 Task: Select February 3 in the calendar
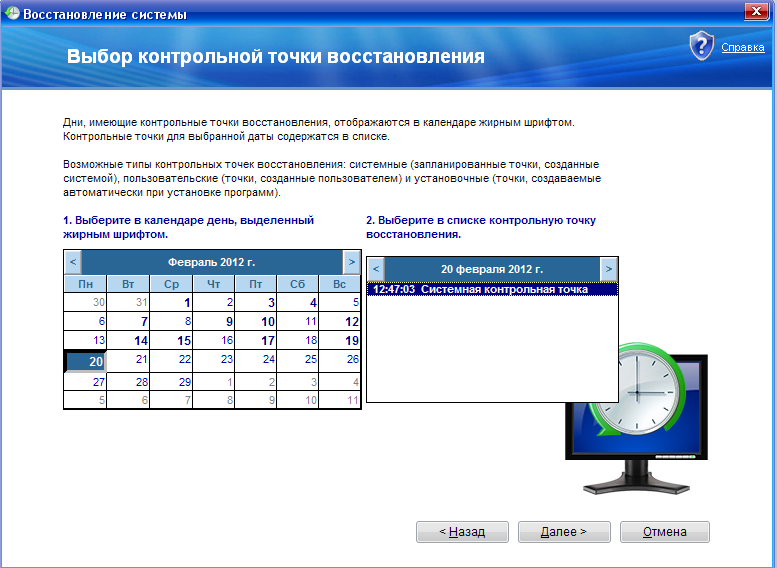pyautogui.click(x=255, y=302)
